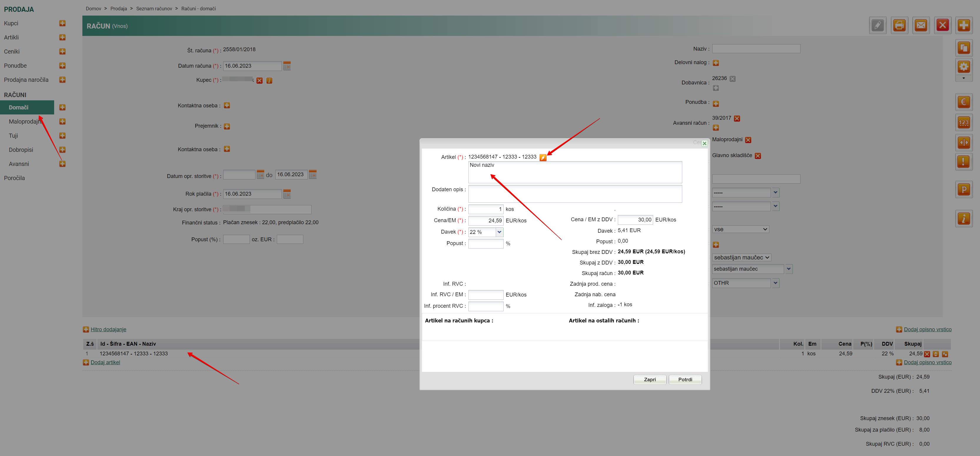Screen dimensions: 980x456
Task: Open the 'vse' dropdown
Action: pyautogui.click(x=740, y=229)
